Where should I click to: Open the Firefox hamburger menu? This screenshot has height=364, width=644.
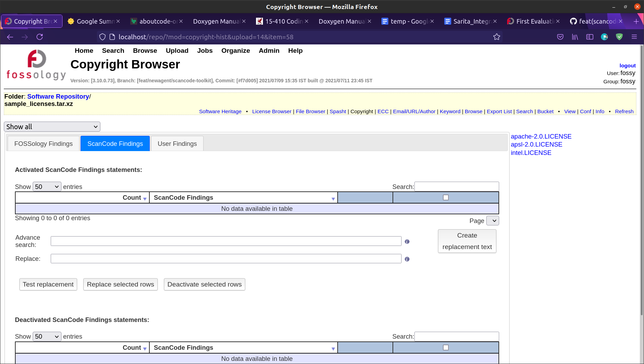click(x=634, y=37)
